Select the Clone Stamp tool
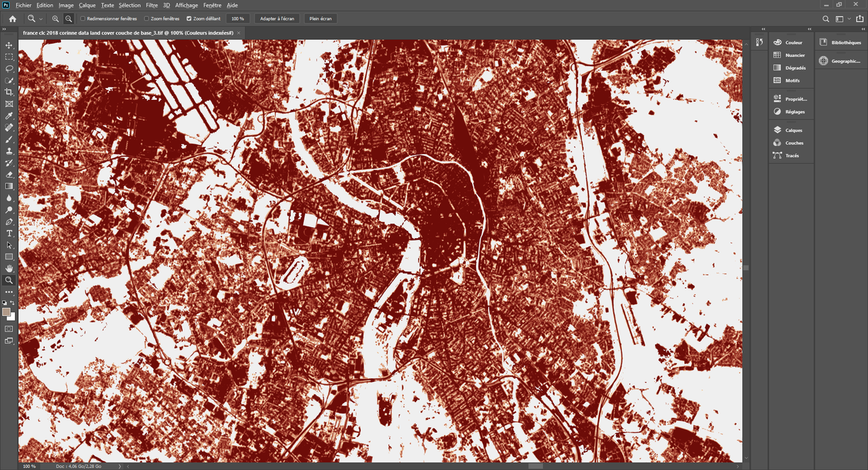Image resolution: width=868 pixels, height=470 pixels. (x=9, y=151)
